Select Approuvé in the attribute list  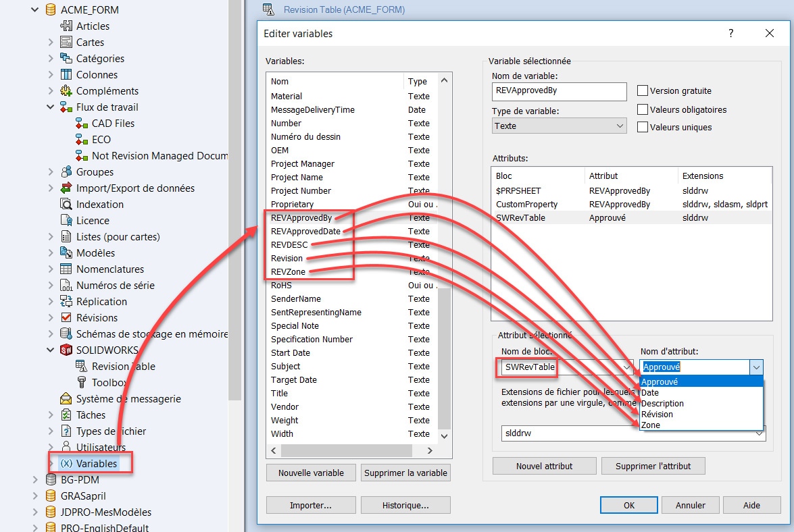[x=701, y=382]
